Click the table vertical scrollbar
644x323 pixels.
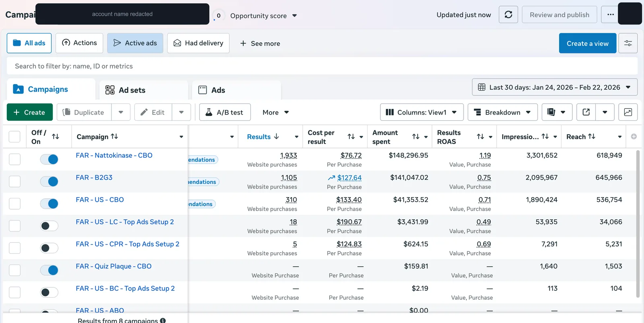click(x=638, y=224)
